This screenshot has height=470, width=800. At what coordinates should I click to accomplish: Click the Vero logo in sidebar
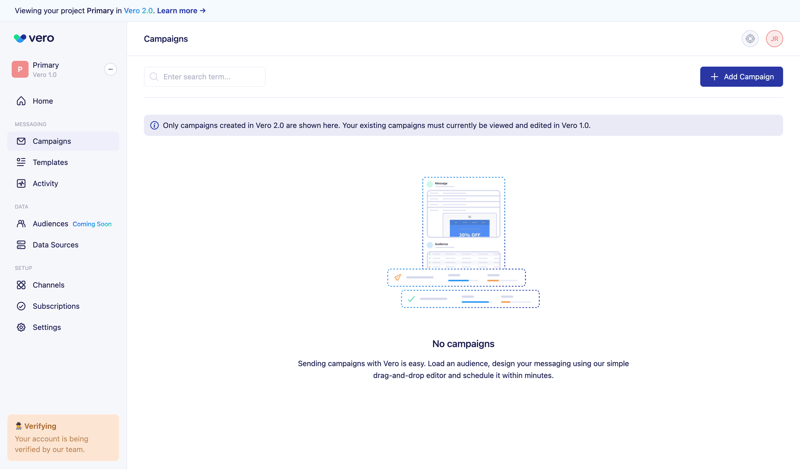[x=34, y=39]
